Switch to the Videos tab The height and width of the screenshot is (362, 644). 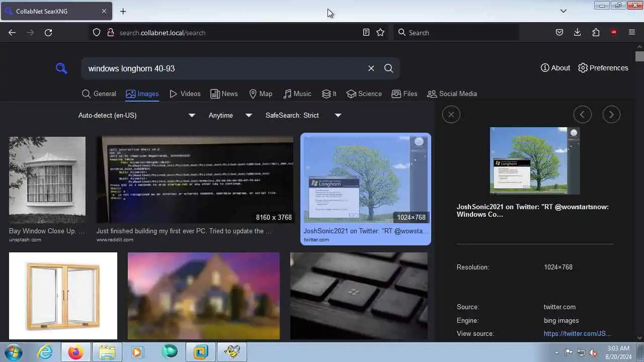pyautogui.click(x=185, y=94)
